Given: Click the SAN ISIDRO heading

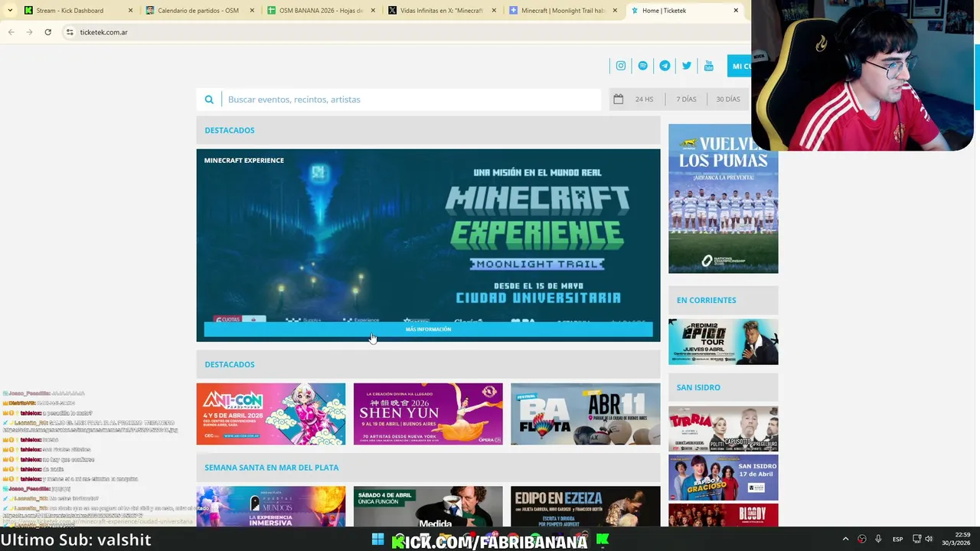Looking at the screenshot, I should coord(698,387).
